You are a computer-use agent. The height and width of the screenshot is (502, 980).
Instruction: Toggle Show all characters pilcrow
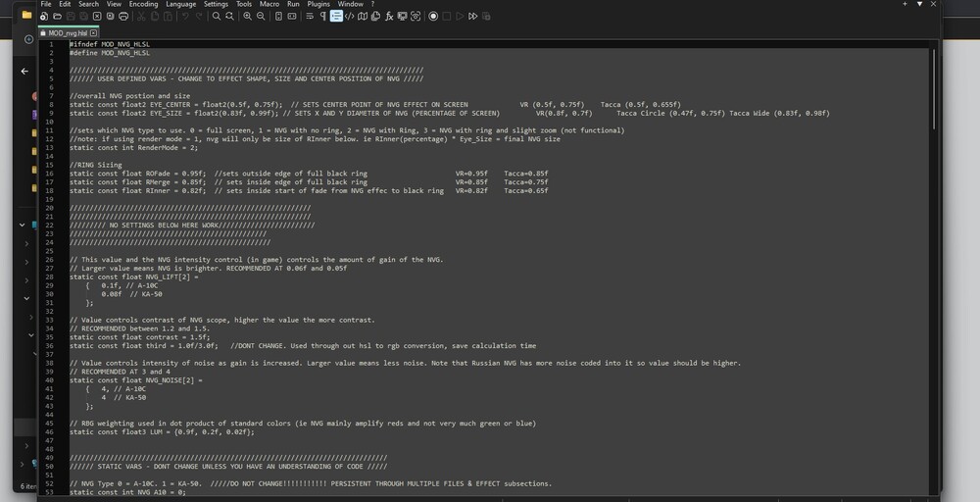(323, 17)
